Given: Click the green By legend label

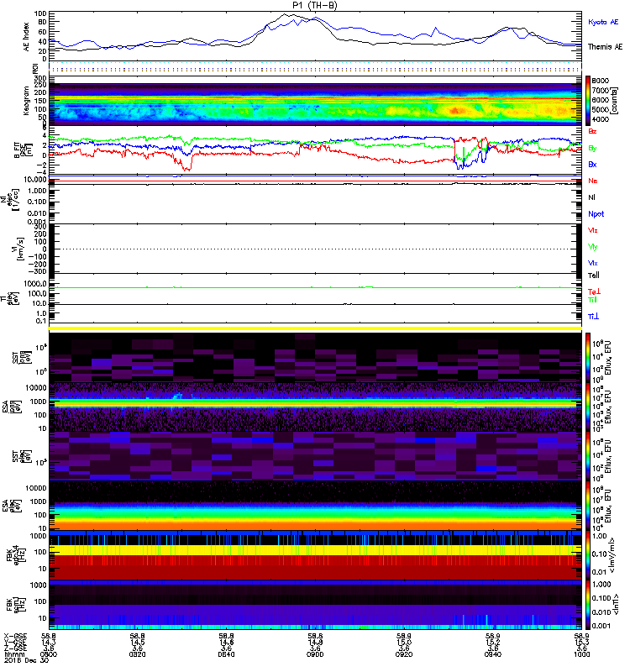Looking at the screenshot, I should (x=592, y=149).
